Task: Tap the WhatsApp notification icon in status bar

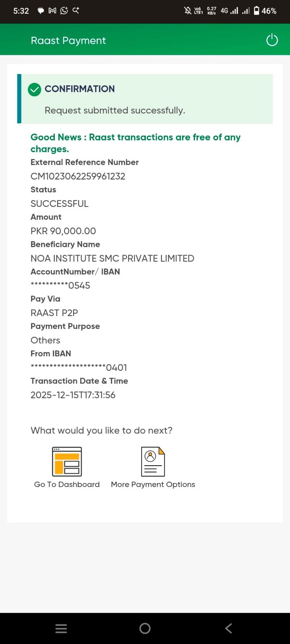Action: (64, 11)
